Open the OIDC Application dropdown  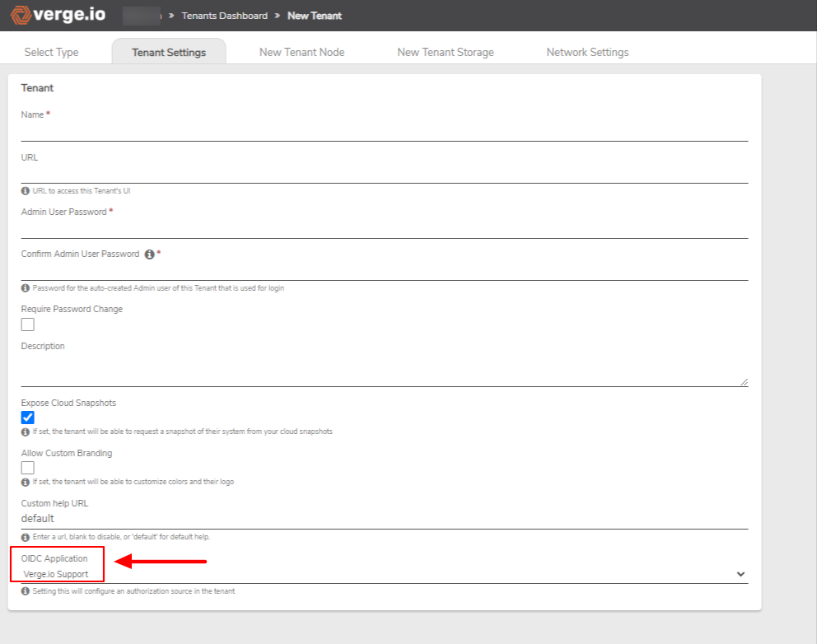click(384, 572)
